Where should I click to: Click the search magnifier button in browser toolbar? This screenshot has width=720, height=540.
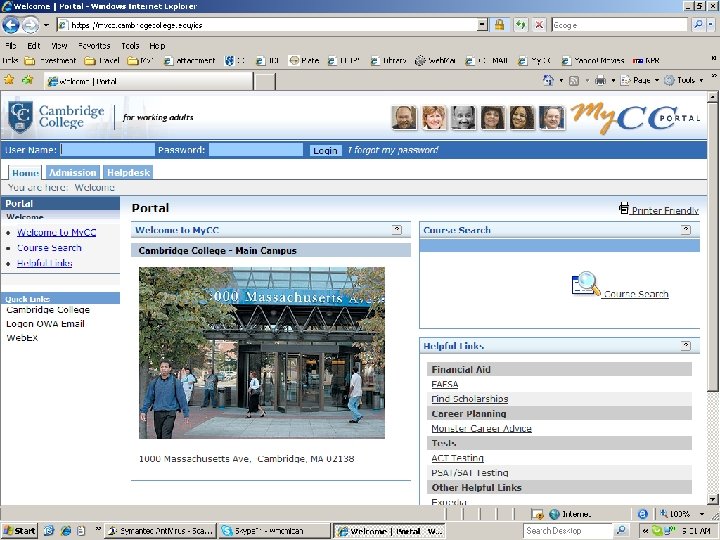tap(698, 25)
